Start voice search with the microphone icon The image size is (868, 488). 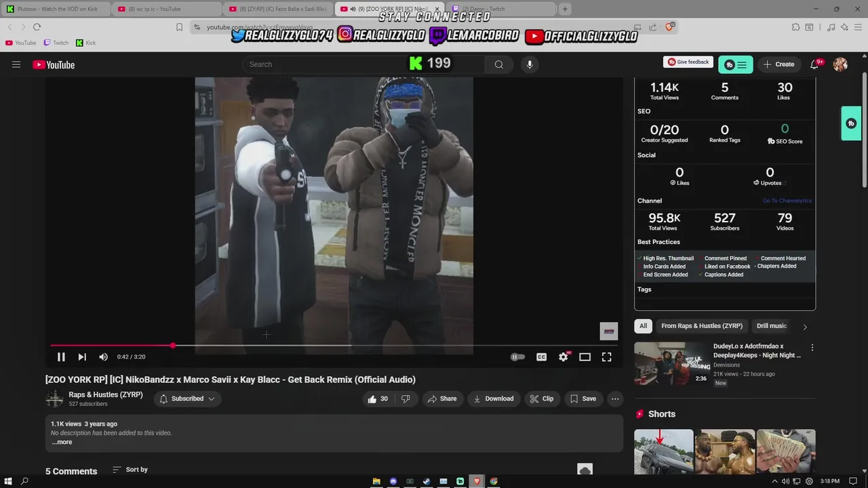click(530, 64)
